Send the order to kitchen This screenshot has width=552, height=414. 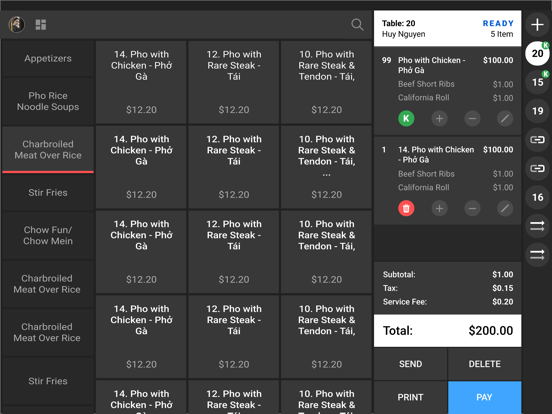pyautogui.click(x=410, y=364)
